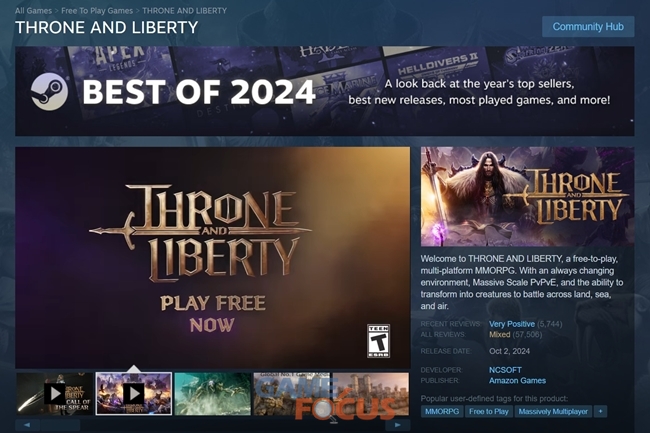Open the Community Hub
Image resolution: width=650 pixels, height=433 pixels.
click(588, 27)
